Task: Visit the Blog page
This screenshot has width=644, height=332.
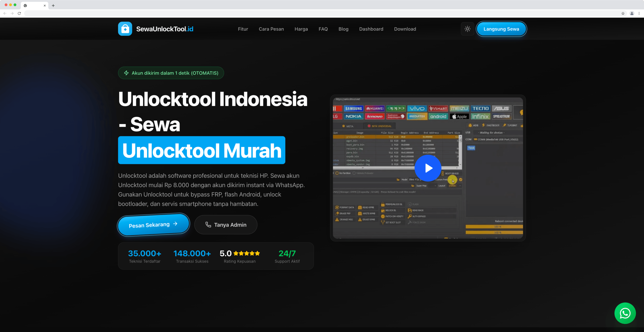Action: click(343, 29)
